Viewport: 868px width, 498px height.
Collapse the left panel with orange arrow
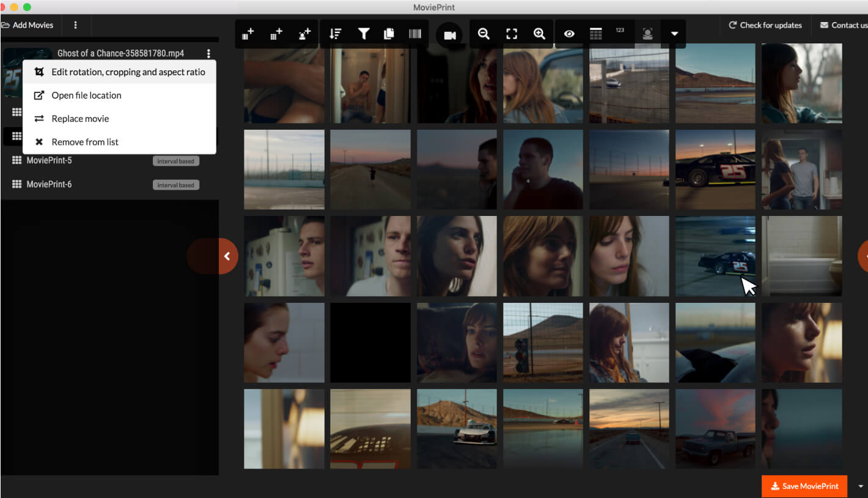click(x=227, y=256)
